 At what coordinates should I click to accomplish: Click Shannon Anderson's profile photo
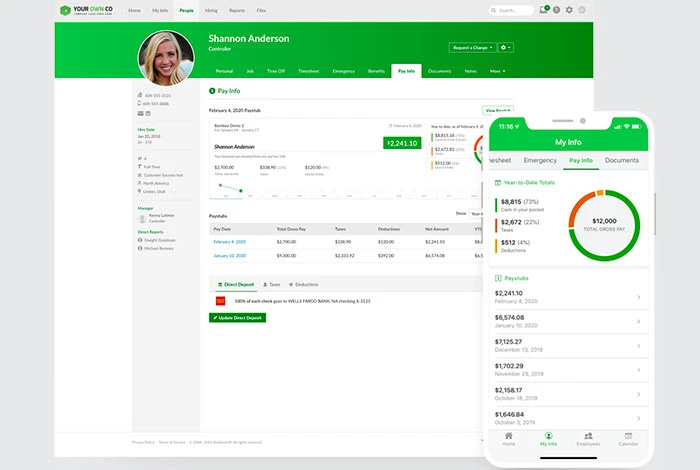166,58
